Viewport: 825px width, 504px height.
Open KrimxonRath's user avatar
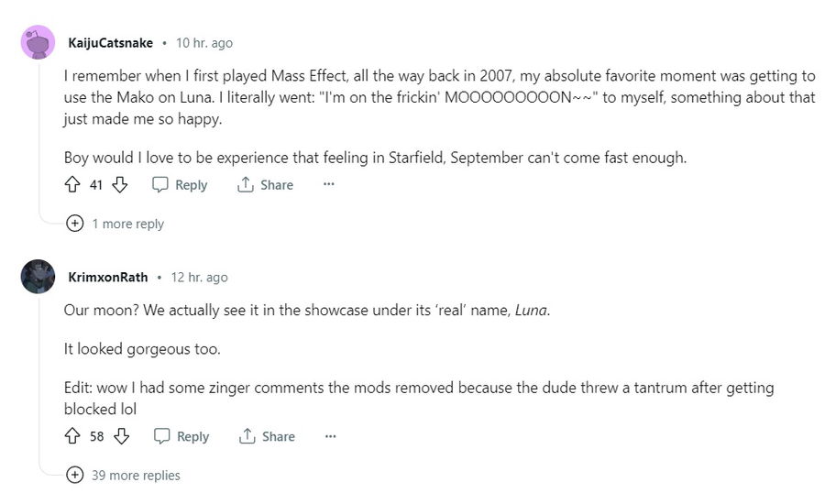pos(38,277)
